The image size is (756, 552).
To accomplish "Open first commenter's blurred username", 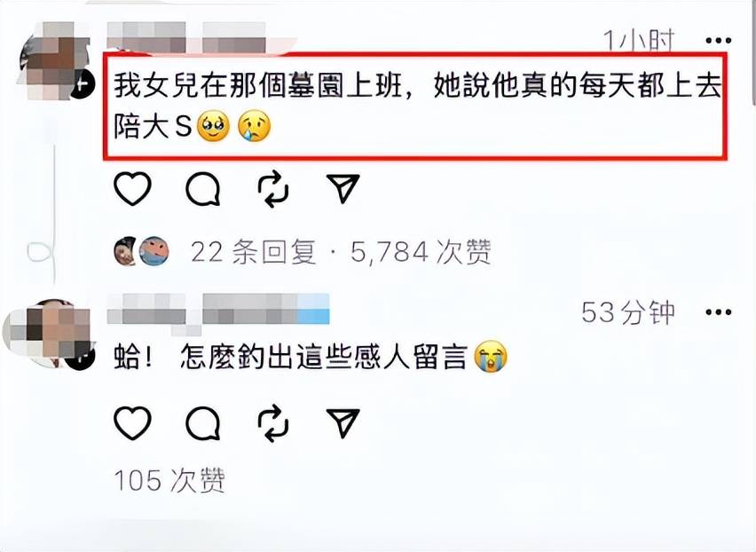I will point(186,37).
